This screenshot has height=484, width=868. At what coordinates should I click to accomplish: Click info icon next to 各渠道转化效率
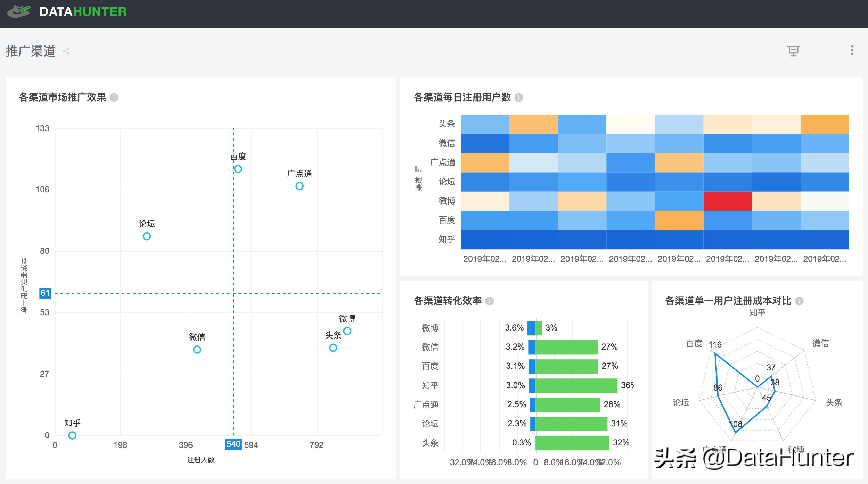(489, 301)
